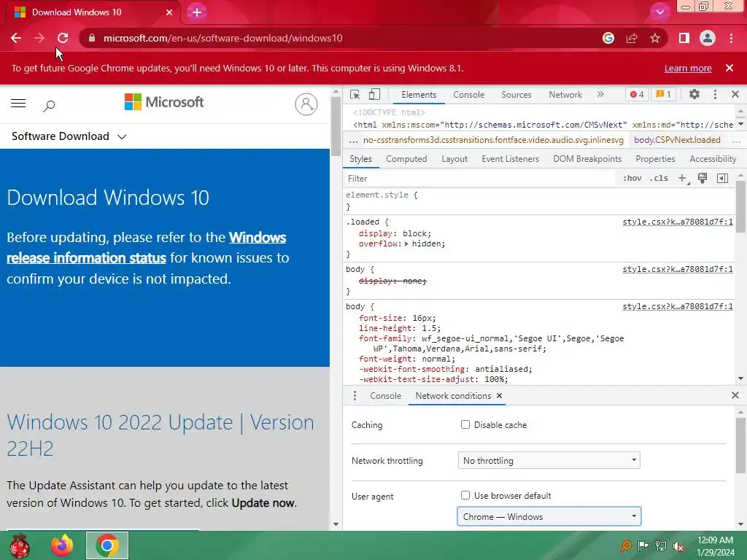The width and height of the screenshot is (747, 560).
Task: Click the 1 issue warning badge
Action: coord(664,94)
